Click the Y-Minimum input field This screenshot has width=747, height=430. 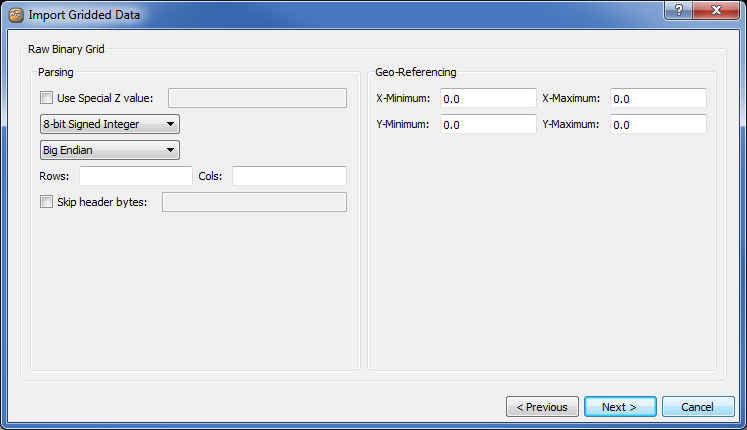488,124
